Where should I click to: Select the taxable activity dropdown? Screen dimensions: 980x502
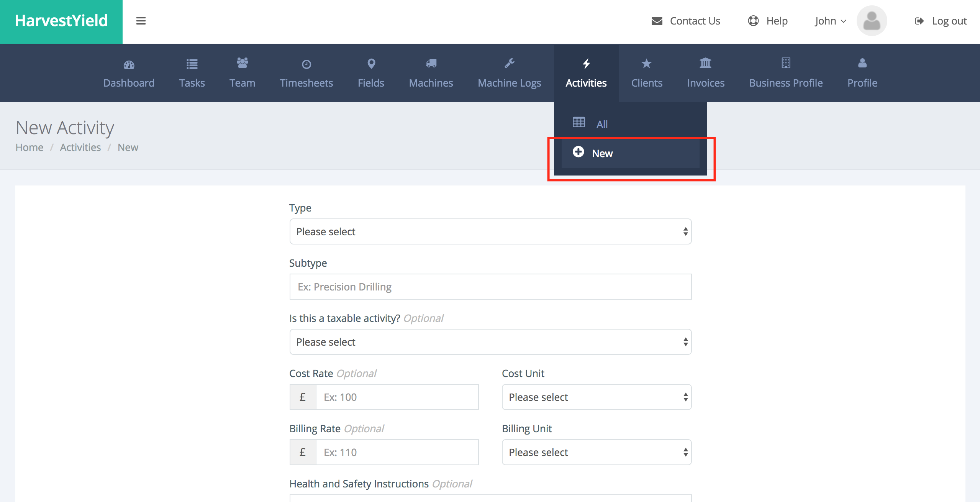click(490, 341)
